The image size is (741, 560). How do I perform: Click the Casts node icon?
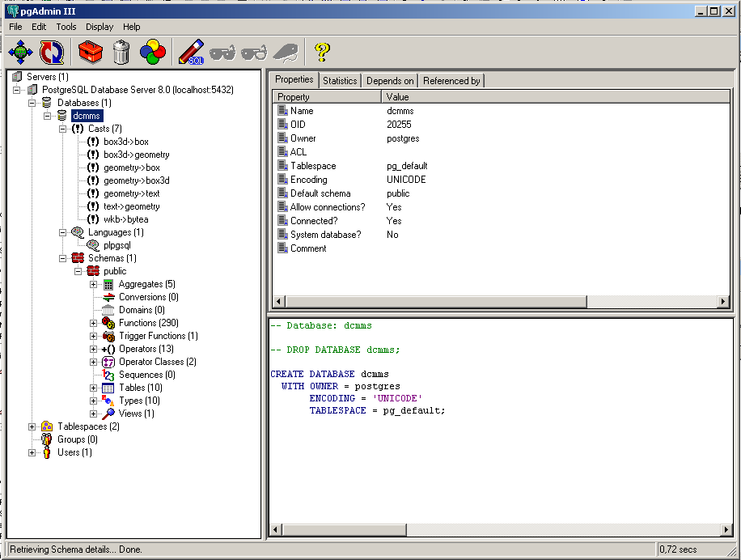pyautogui.click(x=78, y=129)
